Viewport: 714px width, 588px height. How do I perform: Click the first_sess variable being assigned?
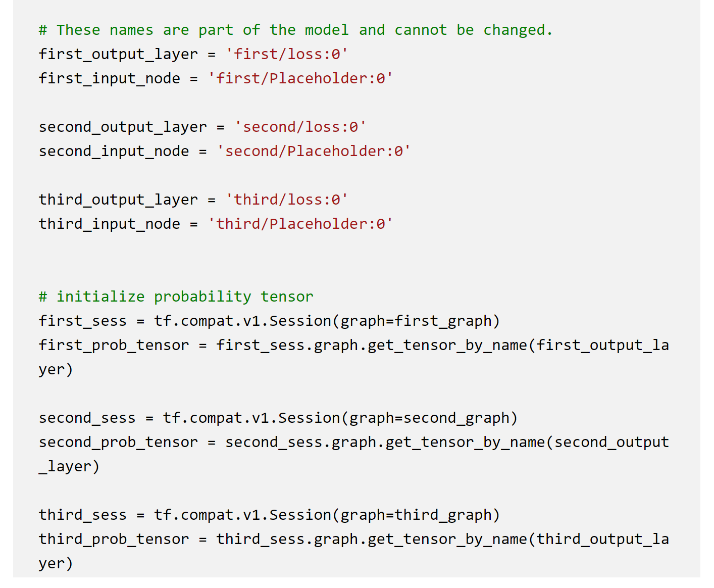pyautogui.click(x=83, y=321)
